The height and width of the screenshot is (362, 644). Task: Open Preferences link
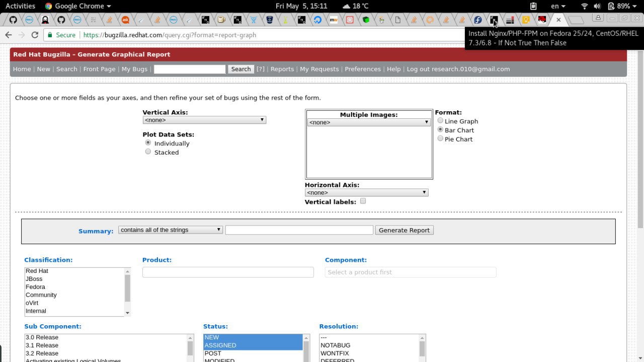(x=363, y=69)
